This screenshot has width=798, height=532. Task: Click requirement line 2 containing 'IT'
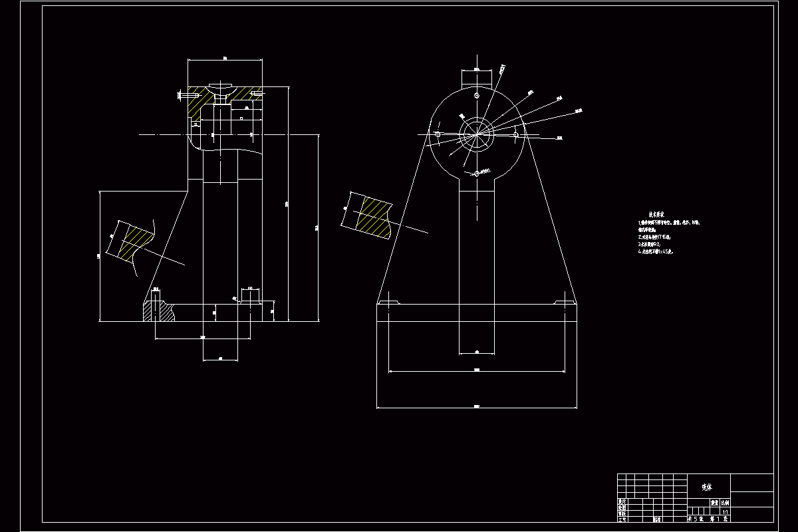[x=654, y=237]
